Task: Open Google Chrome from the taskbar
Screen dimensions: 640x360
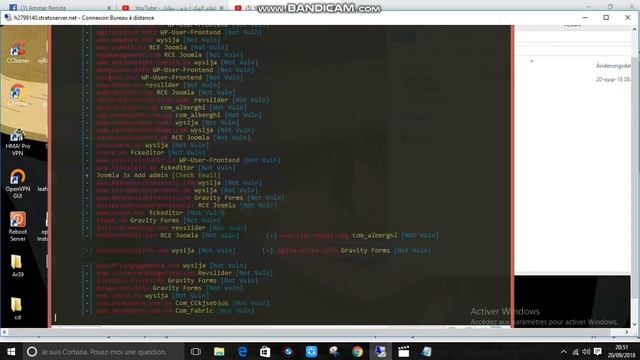Action: 358,351
